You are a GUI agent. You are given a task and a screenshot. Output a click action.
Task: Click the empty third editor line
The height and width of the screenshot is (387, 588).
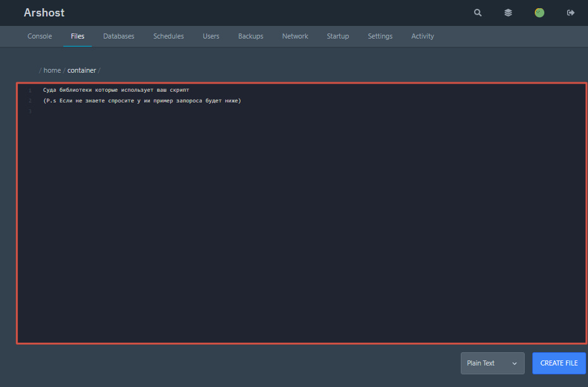pyautogui.click(x=300, y=112)
